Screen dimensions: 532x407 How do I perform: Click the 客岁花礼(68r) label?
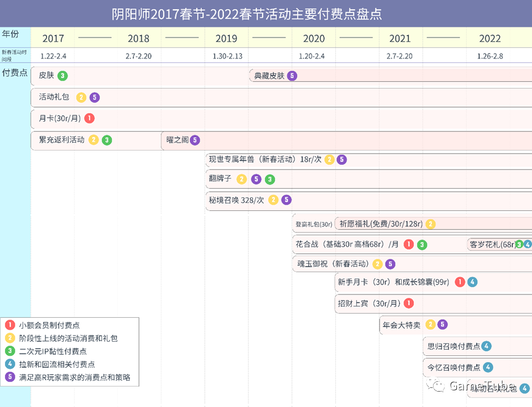tap(493, 244)
